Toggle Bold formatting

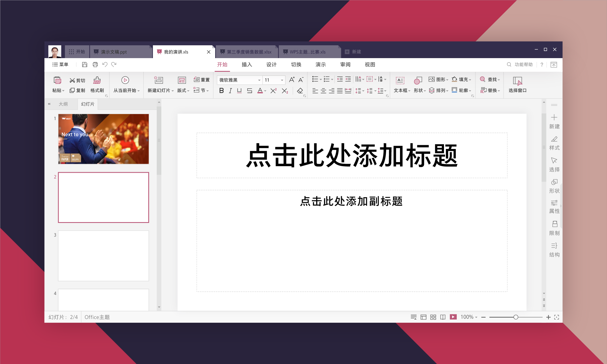coord(221,91)
